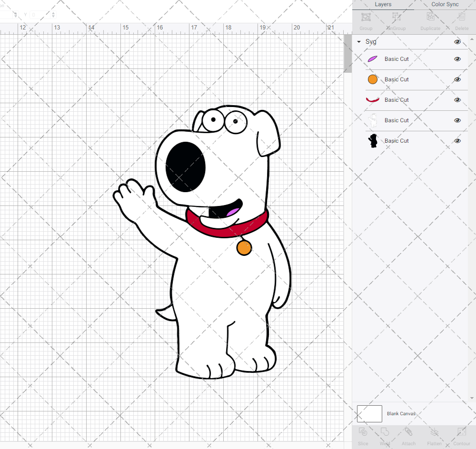Select the Slice tool

363,432
